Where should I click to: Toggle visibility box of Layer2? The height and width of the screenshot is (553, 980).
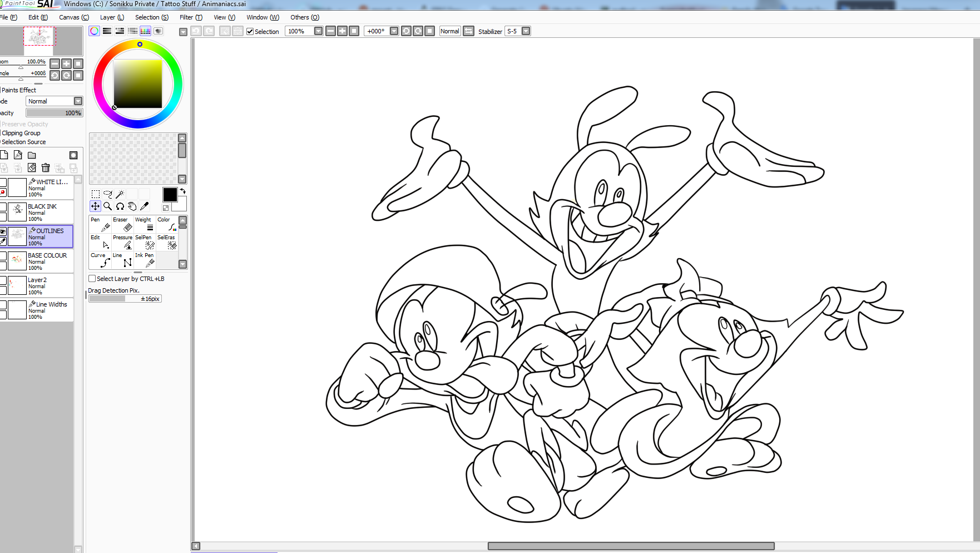pos(3,280)
